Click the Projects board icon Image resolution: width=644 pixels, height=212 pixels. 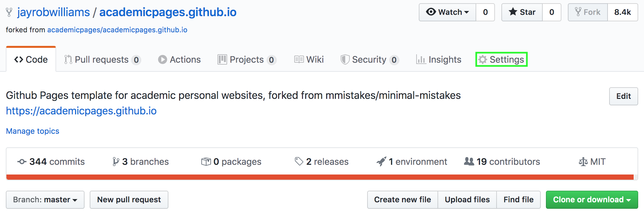click(x=222, y=59)
